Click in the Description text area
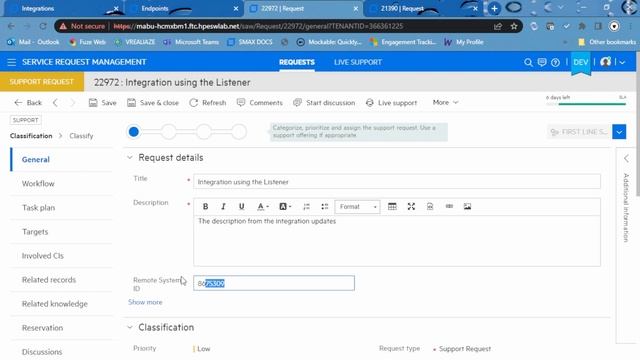 pyautogui.click(x=397, y=241)
